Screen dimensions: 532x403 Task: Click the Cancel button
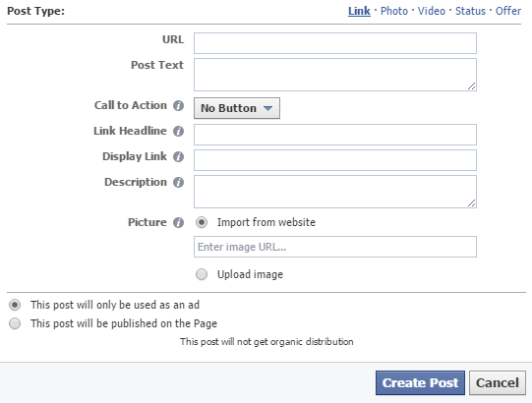click(498, 382)
